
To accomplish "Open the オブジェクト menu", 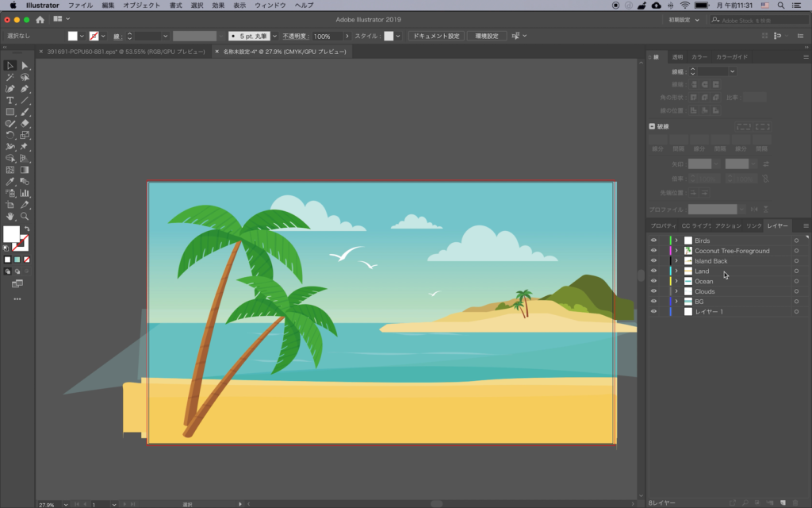I will coord(141,6).
